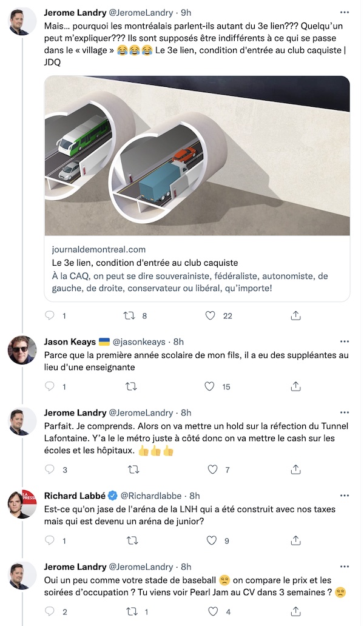This screenshot has width=364, height=626.
Task: Open the journaldemontreal.com article card title
Action: pyautogui.click(x=145, y=263)
